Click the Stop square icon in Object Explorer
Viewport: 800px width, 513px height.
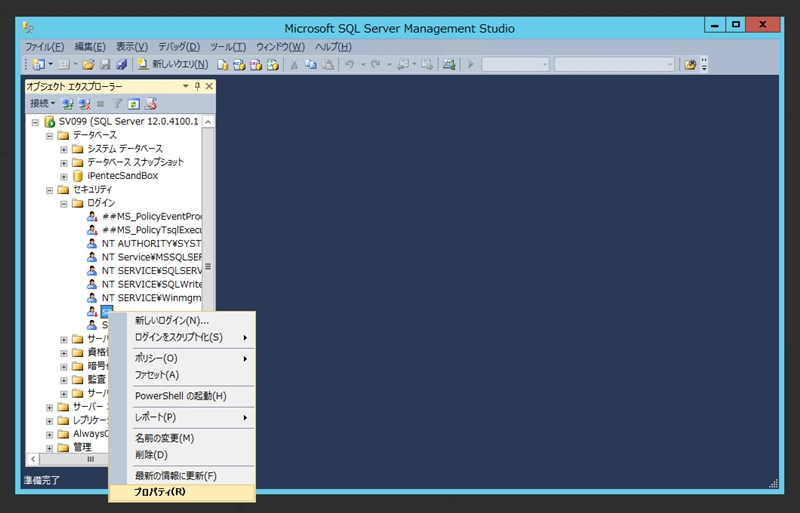101,104
